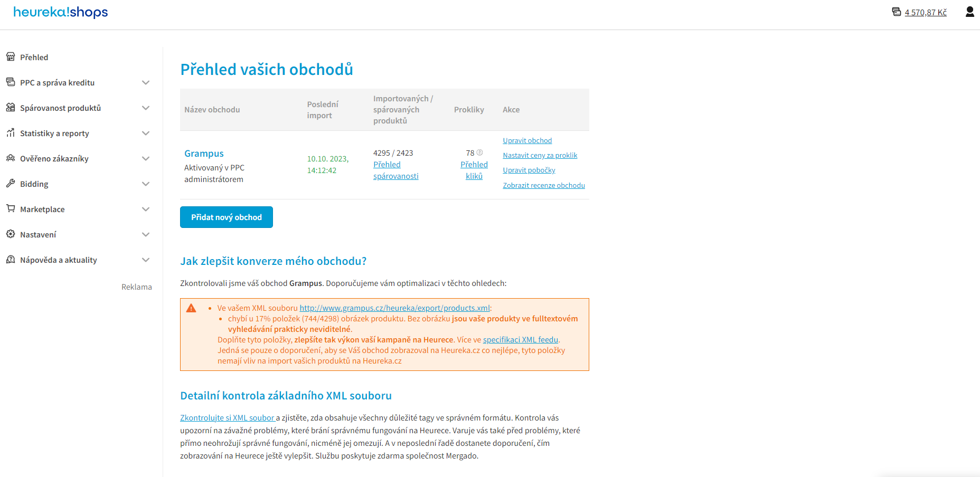Screen dimensions: 980x477
Task: Click the Ověřeno zákazníky people icon
Action: [x=11, y=158]
